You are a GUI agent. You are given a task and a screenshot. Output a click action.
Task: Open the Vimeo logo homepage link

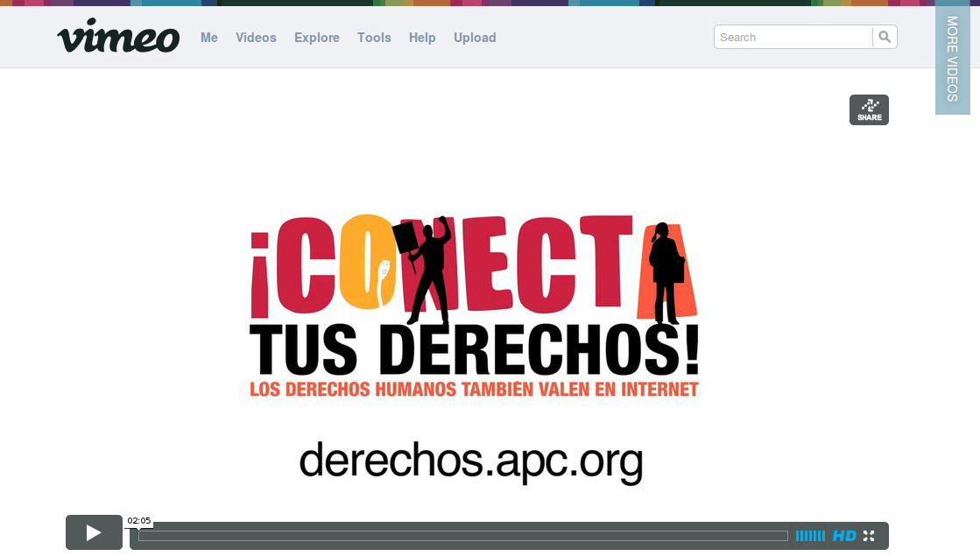point(118,36)
